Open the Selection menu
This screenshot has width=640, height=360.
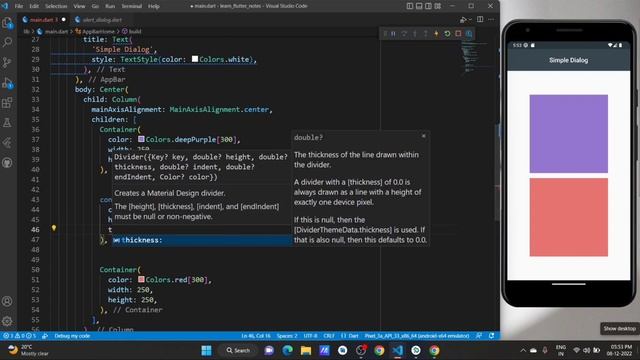click(56, 6)
